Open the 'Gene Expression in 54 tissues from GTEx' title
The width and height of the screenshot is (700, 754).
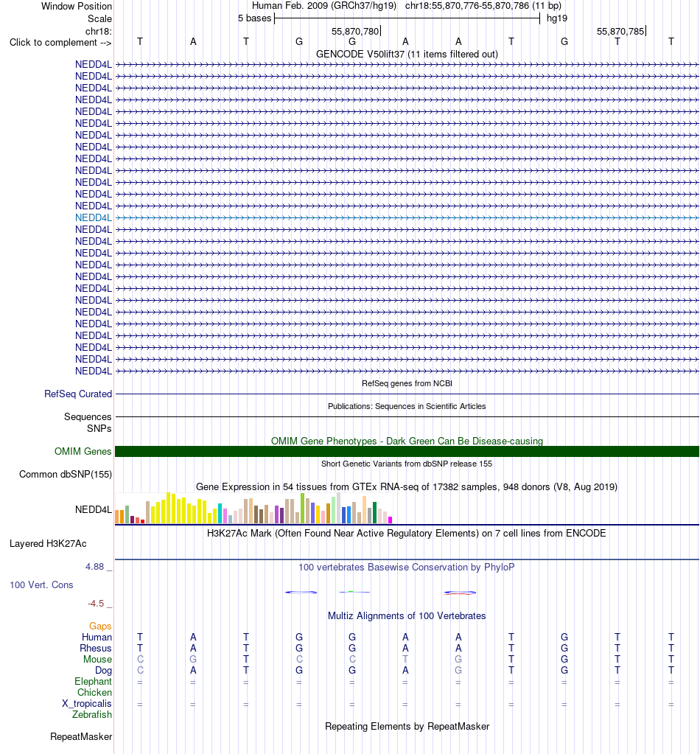click(407, 486)
